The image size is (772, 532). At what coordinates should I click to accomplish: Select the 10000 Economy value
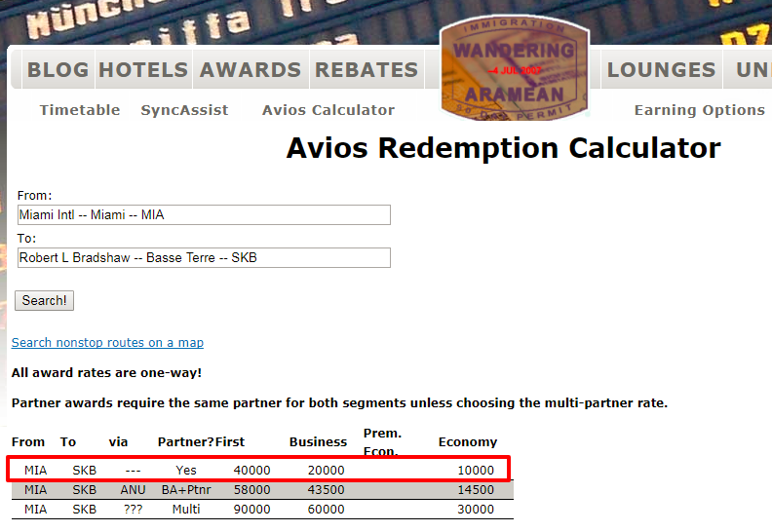[x=476, y=470]
